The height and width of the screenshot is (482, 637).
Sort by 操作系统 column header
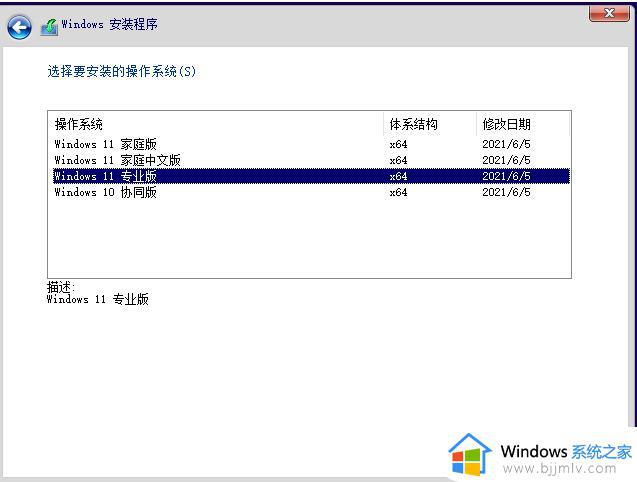click(x=216, y=124)
